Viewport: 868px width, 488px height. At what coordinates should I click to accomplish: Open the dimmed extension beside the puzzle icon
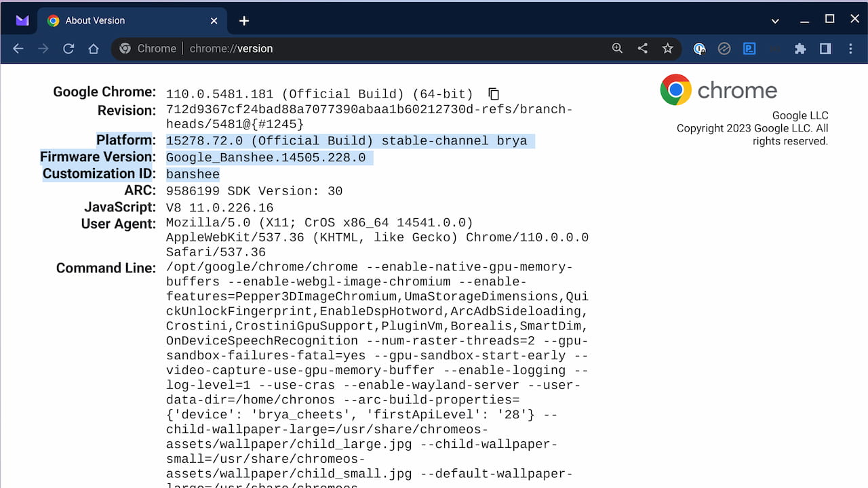(775, 49)
